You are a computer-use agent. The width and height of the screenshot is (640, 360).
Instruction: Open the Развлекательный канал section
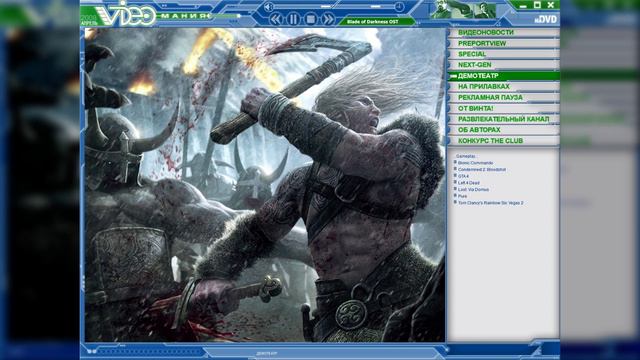pos(504,119)
